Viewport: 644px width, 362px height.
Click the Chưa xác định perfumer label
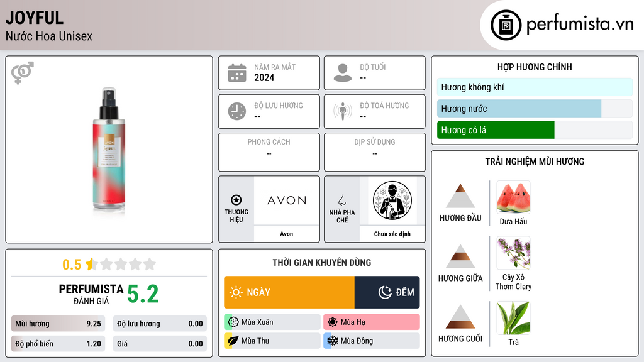pyautogui.click(x=392, y=234)
